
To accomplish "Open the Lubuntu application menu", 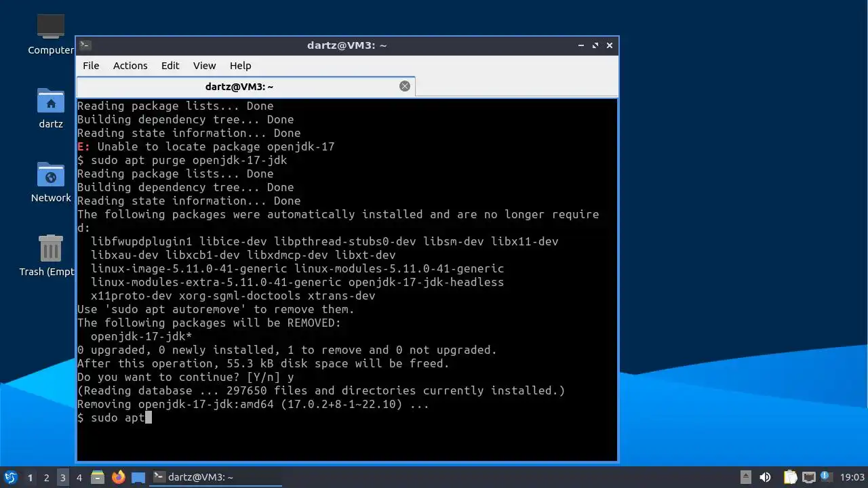I will click(10, 477).
